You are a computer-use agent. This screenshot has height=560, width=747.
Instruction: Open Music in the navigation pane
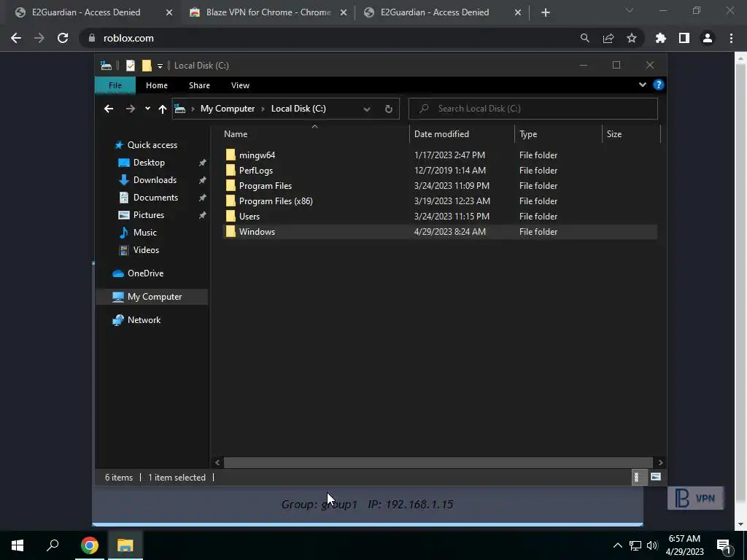click(x=145, y=233)
